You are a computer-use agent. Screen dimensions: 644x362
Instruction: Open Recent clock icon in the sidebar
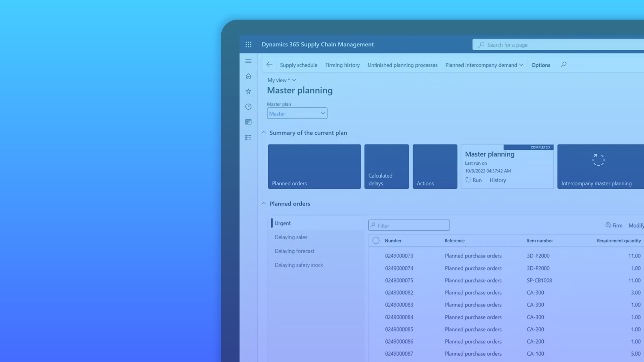pyautogui.click(x=248, y=107)
